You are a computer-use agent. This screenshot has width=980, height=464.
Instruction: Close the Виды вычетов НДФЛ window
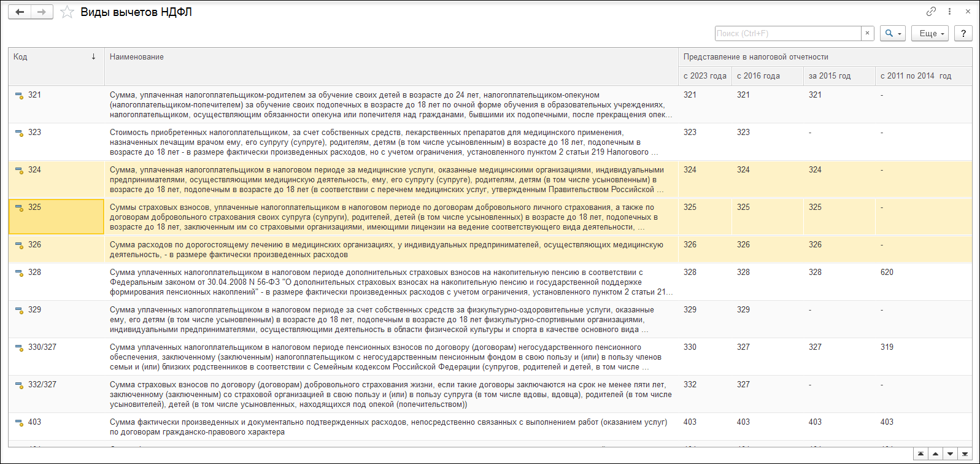click(x=968, y=12)
